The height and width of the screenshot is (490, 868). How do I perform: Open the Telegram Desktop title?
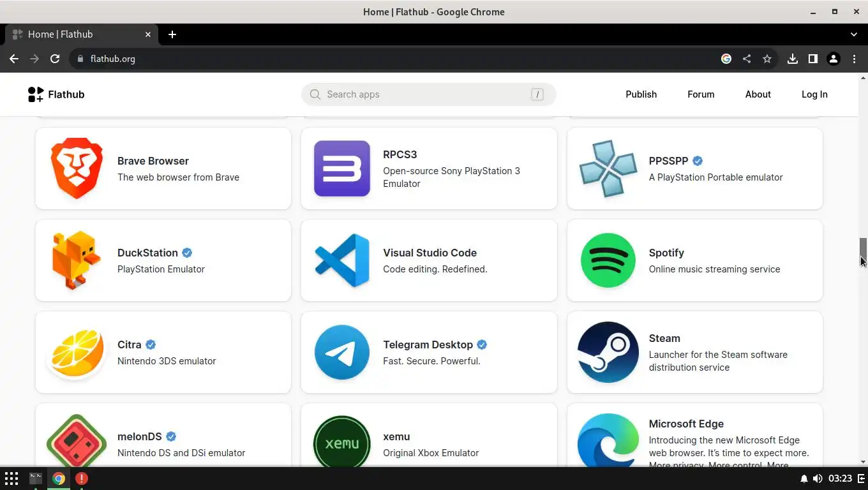point(428,345)
